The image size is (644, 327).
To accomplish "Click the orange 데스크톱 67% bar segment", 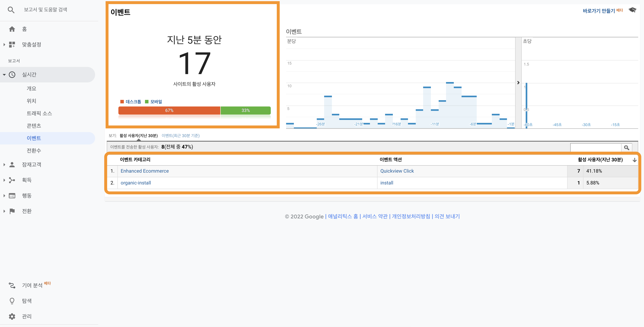I will tap(169, 110).
